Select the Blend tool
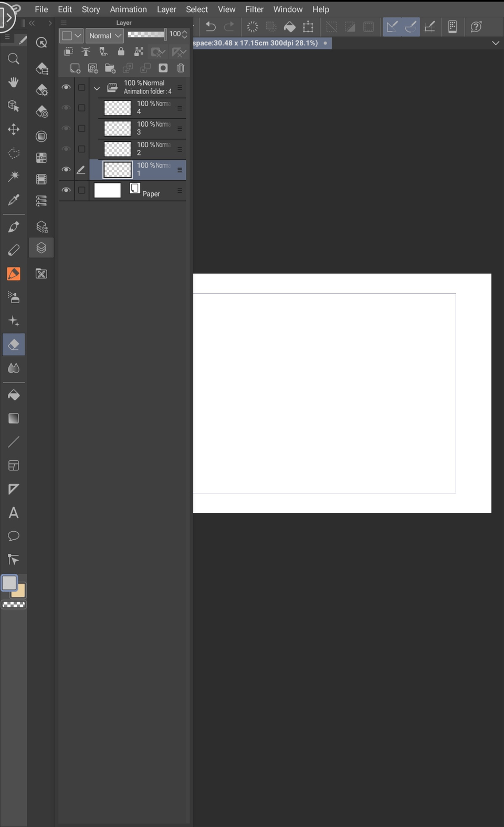The image size is (504, 827). 14,368
